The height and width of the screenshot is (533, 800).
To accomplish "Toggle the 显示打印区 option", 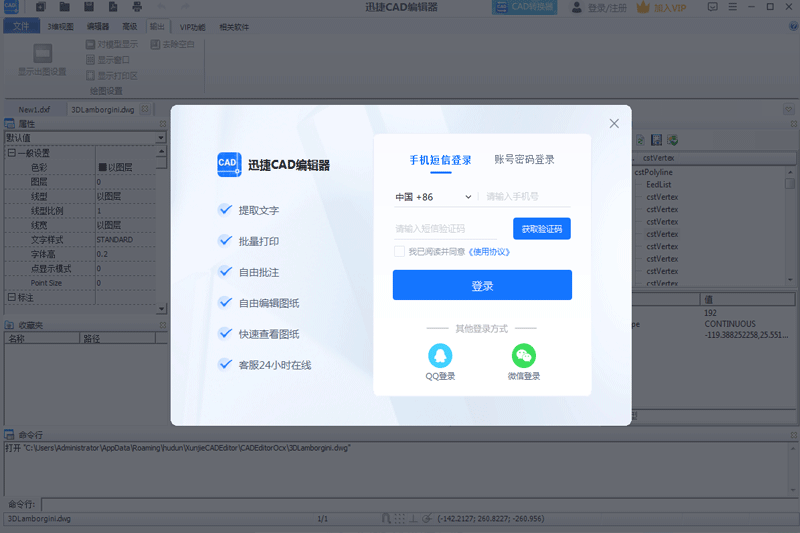I will [x=112, y=75].
